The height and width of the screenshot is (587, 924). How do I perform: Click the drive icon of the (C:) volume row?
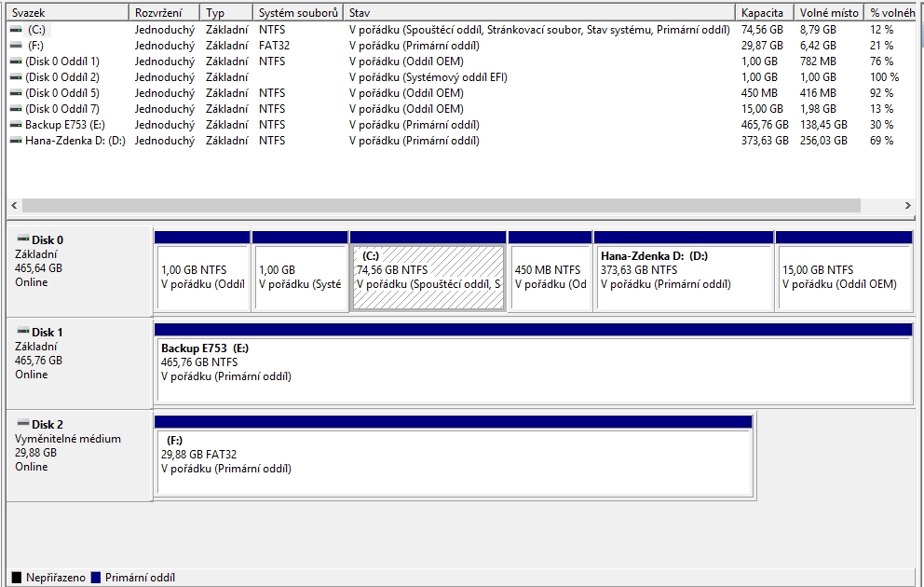click(17, 30)
